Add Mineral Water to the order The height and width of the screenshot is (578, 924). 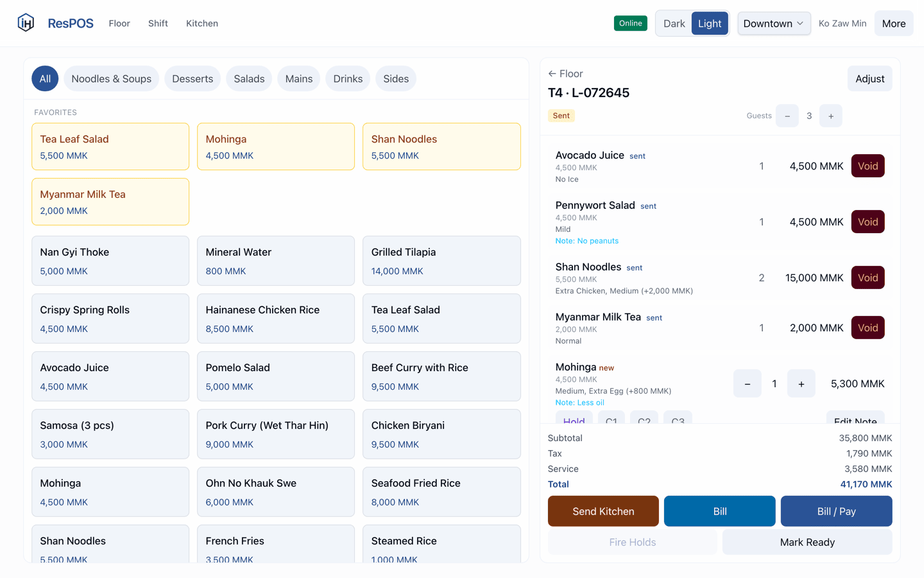click(x=276, y=261)
